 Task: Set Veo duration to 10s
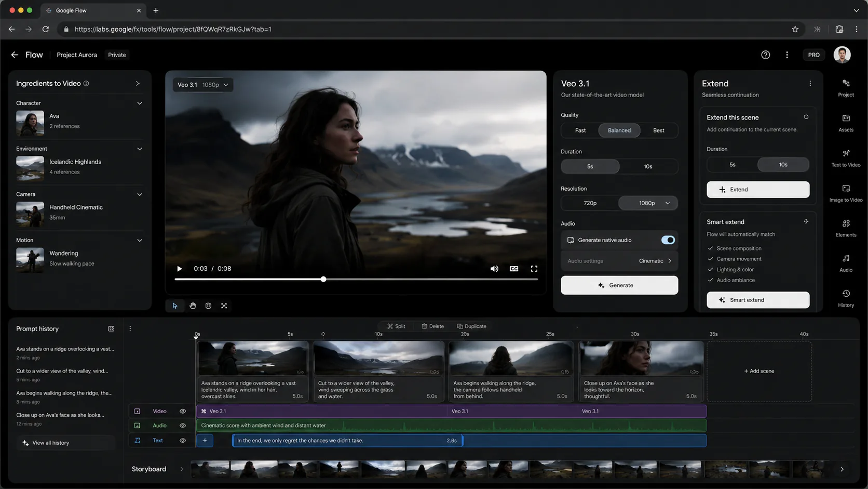pos(648,167)
